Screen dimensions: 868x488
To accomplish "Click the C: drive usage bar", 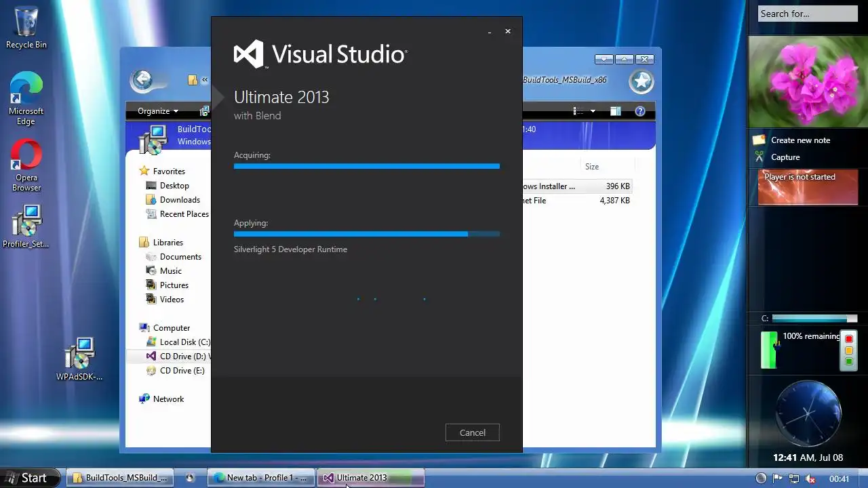I will coord(814,319).
